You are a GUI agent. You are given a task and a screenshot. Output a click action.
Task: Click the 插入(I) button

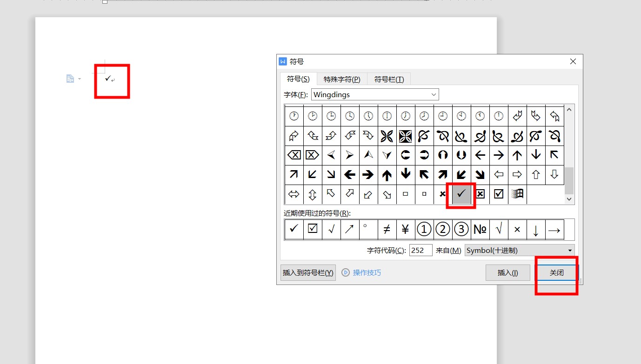pos(507,273)
